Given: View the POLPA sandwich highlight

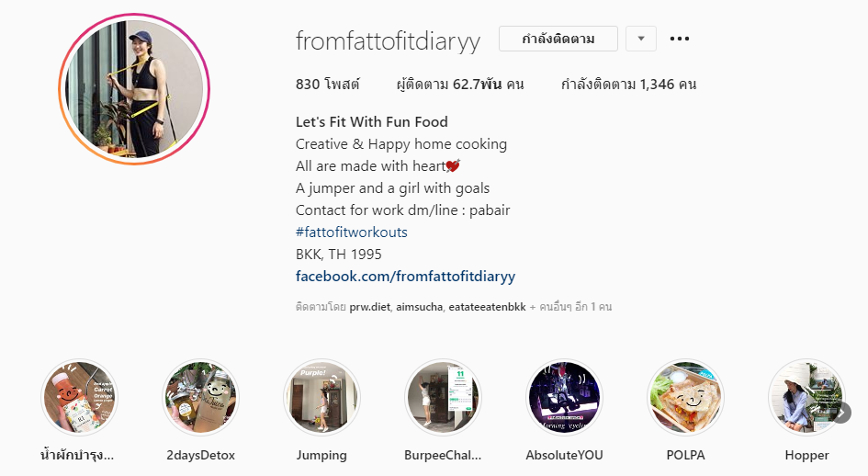Looking at the screenshot, I should point(685,397).
